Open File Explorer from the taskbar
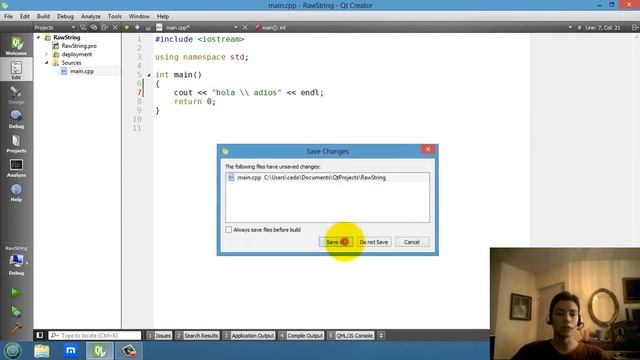640x360 pixels. pyautogui.click(x=42, y=351)
